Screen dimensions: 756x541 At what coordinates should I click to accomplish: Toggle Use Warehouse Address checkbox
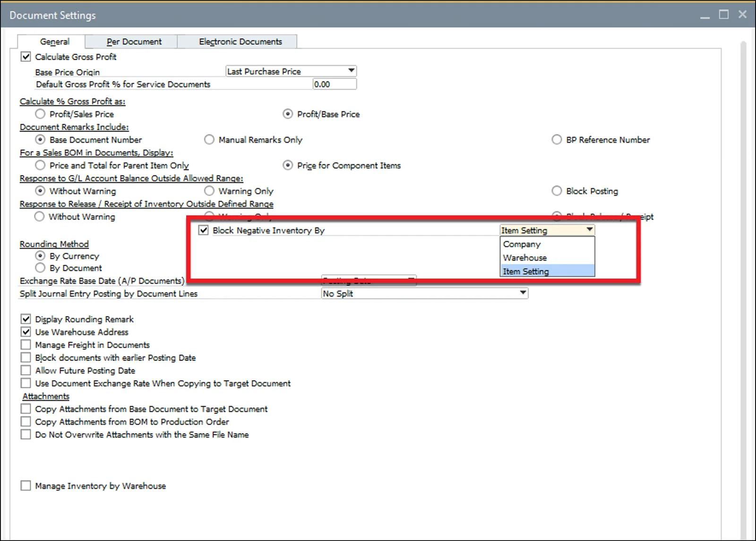click(26, 332)
